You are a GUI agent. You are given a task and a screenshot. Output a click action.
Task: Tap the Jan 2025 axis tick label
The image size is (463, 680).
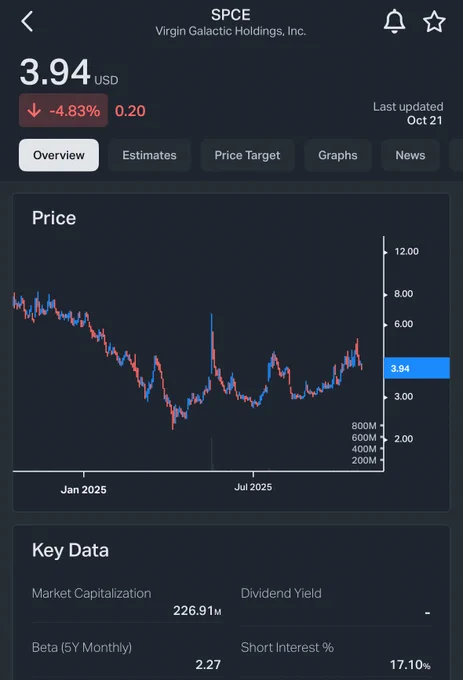coord(83,490)
